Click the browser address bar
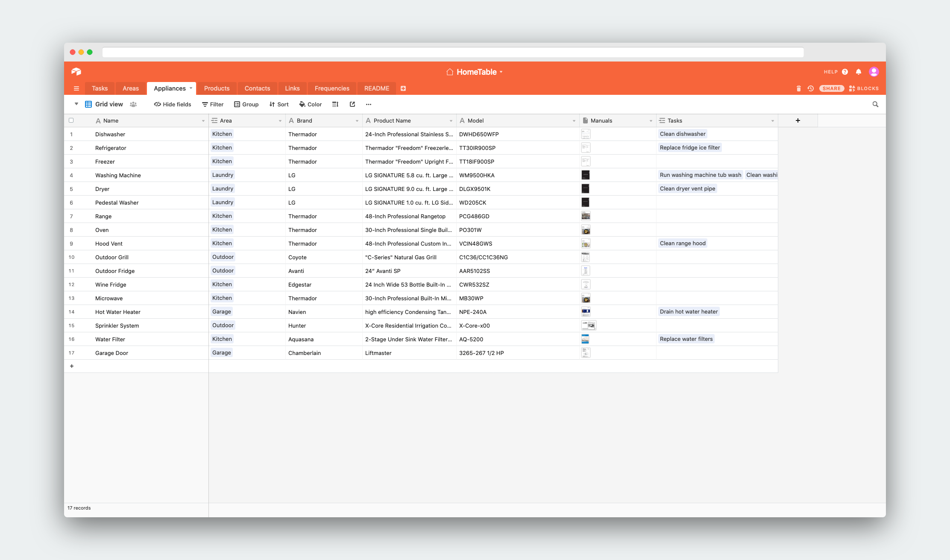950x560 pixels. pos(453,52)
